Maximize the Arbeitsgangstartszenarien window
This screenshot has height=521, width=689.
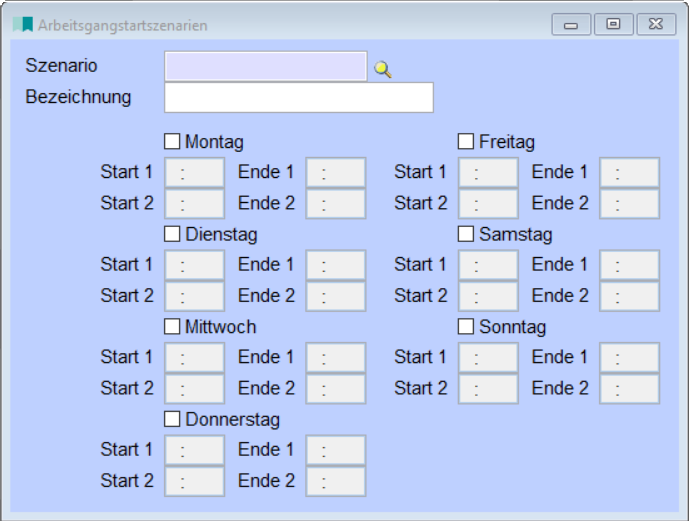[613, 25]
